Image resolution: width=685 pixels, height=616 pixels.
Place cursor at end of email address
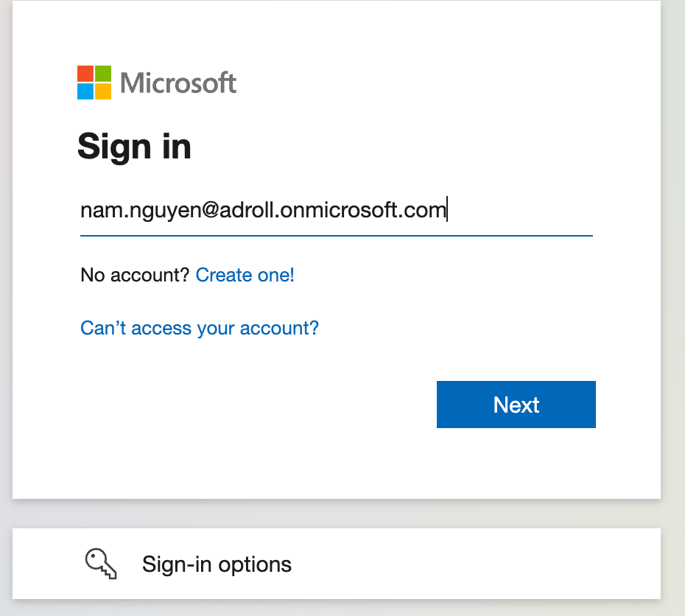447,211
